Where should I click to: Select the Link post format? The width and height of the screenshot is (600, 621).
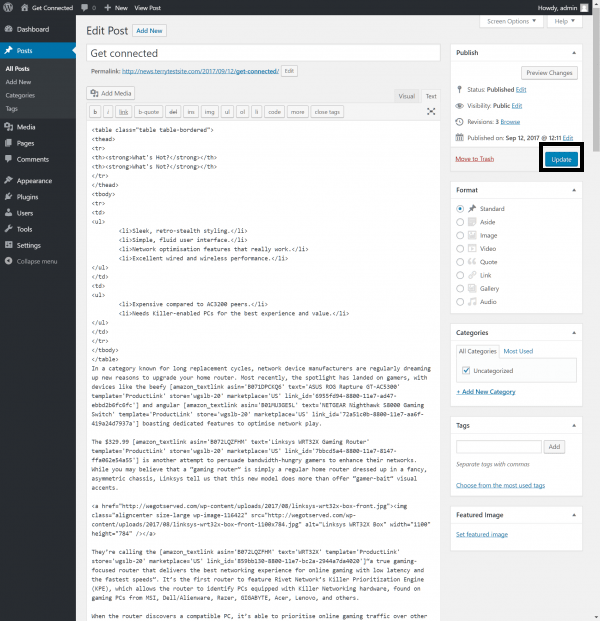(460, 275)
